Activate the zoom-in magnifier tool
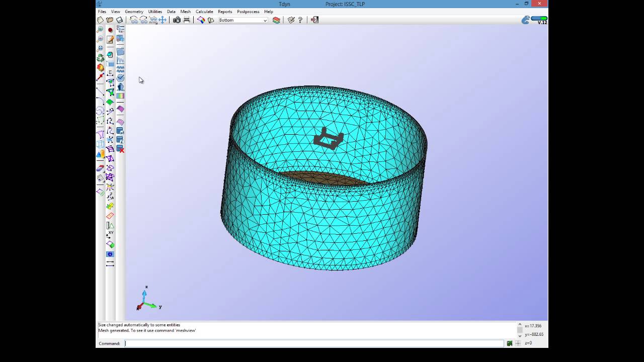This screenshot has height=362, width=644. pos(134,20)
